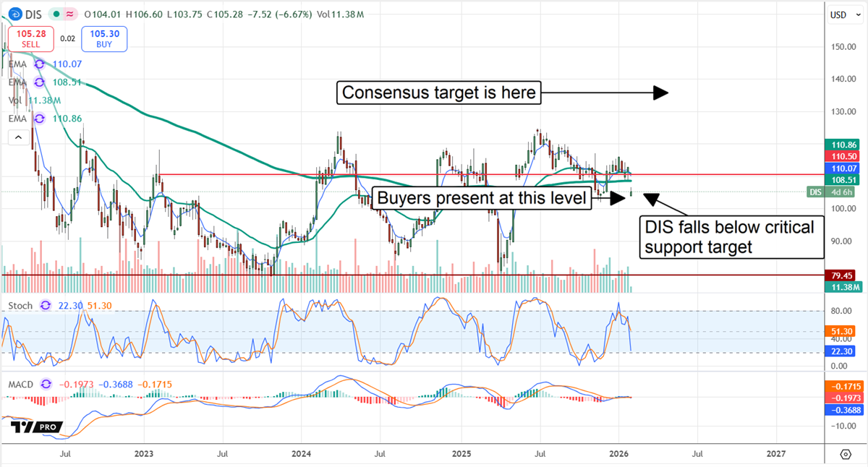Open the USD currency dropdown
The width and height of the screenshot is (868, 467).
click(x=844, y=14)
